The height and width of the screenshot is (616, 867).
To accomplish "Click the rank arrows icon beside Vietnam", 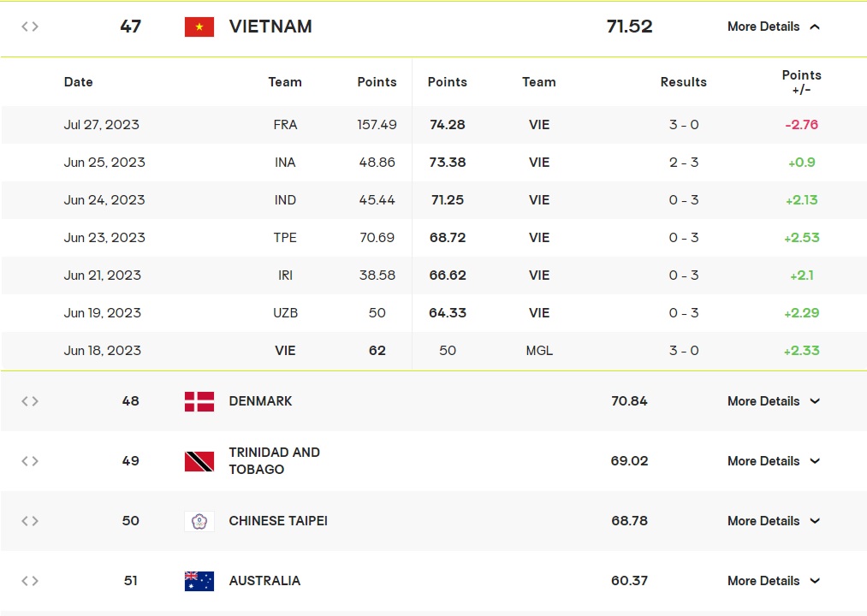I will [x=30, y=27].
